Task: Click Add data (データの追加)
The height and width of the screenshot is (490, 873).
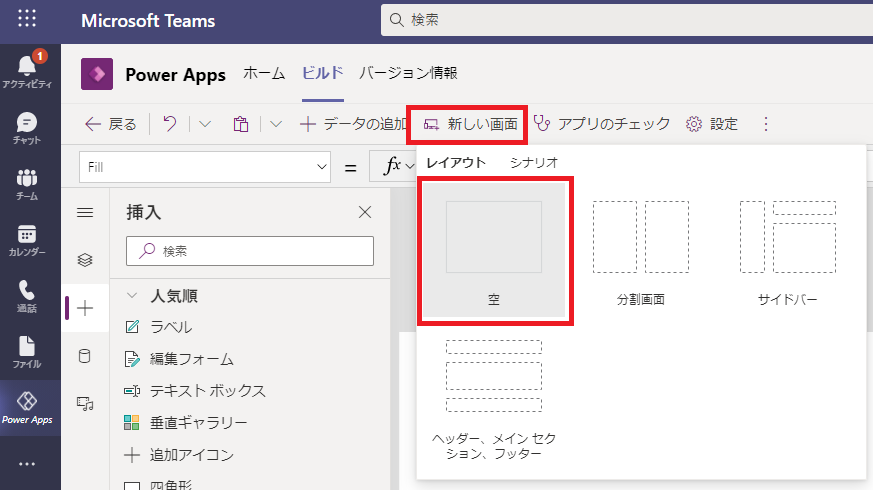Action: click(353, 124)
